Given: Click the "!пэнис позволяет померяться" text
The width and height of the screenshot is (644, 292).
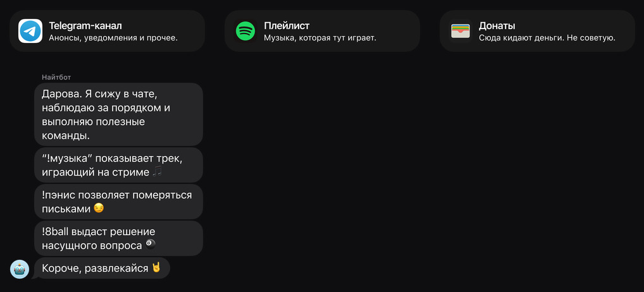Looking at the screenshot, I should (116, 195).
